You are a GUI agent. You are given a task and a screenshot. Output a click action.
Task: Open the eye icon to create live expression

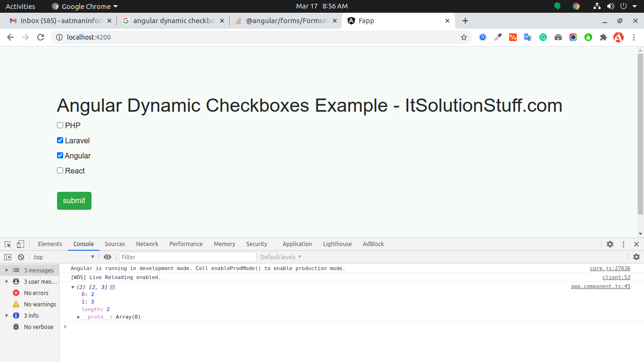coord(107,257)
